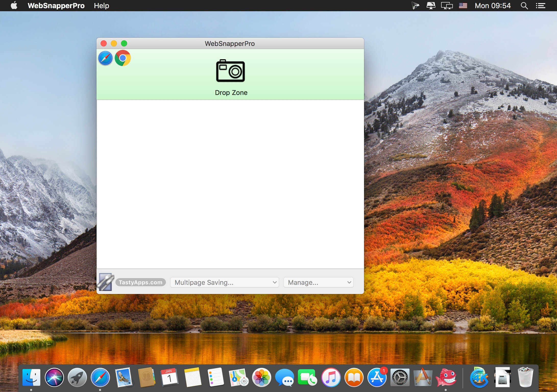Open System Preferences in the Dock
The width and height of the screenshot is (557, 392).
400,377
